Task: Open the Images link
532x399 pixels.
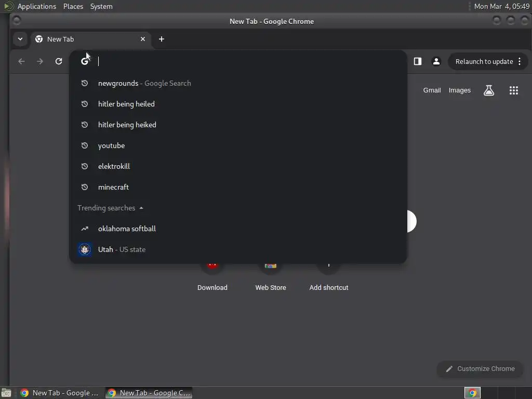Action: pos(460,90)
